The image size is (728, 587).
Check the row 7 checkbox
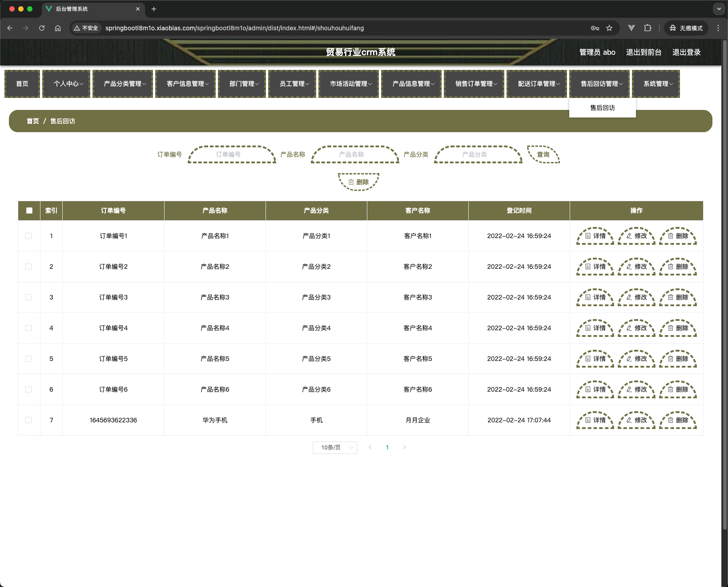[28, 420]
